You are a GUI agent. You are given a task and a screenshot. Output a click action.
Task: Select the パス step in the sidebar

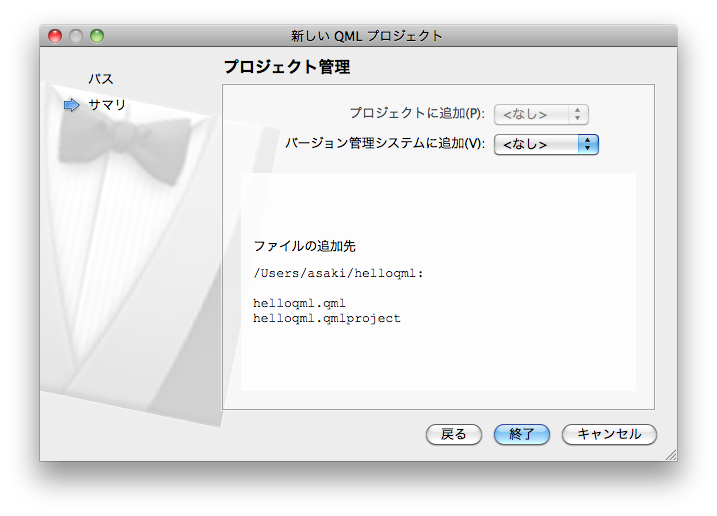(x=100, y=79)
